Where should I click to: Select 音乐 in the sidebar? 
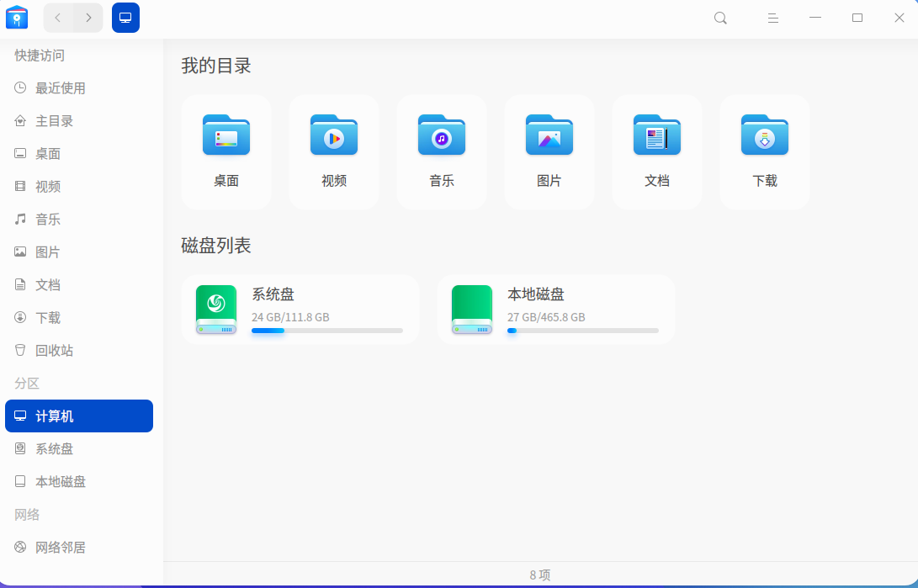[x=79, y=219]
